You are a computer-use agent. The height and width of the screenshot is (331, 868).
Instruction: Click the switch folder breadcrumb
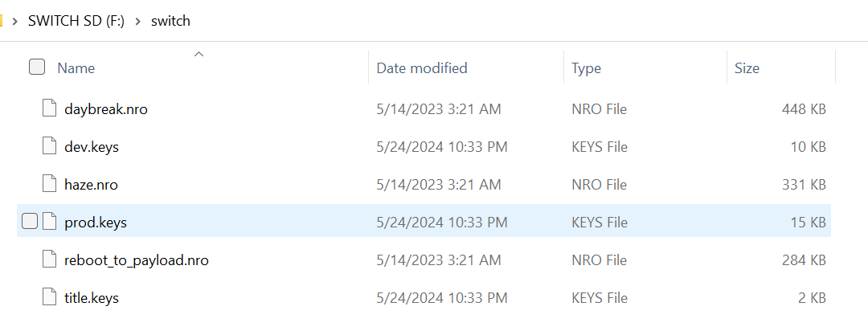pos(170,22)
